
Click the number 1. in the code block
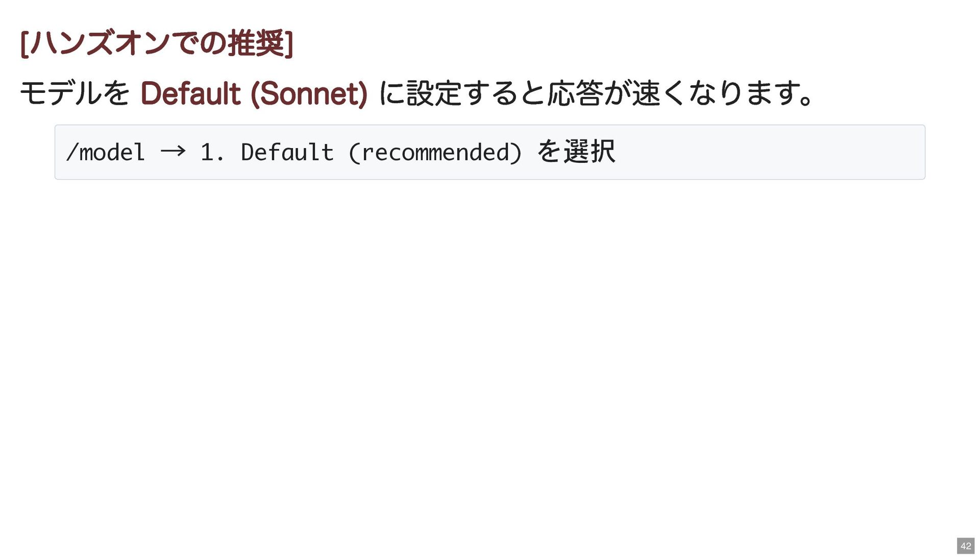212,152
